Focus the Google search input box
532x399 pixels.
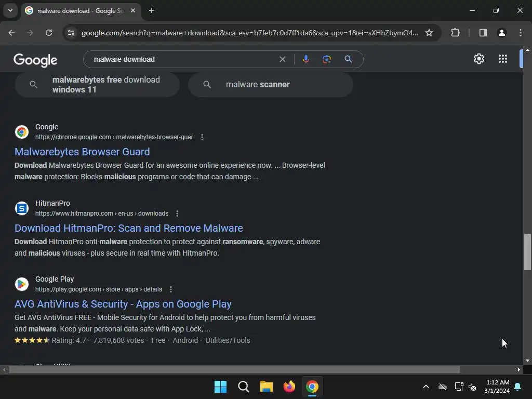coord(183,59)
